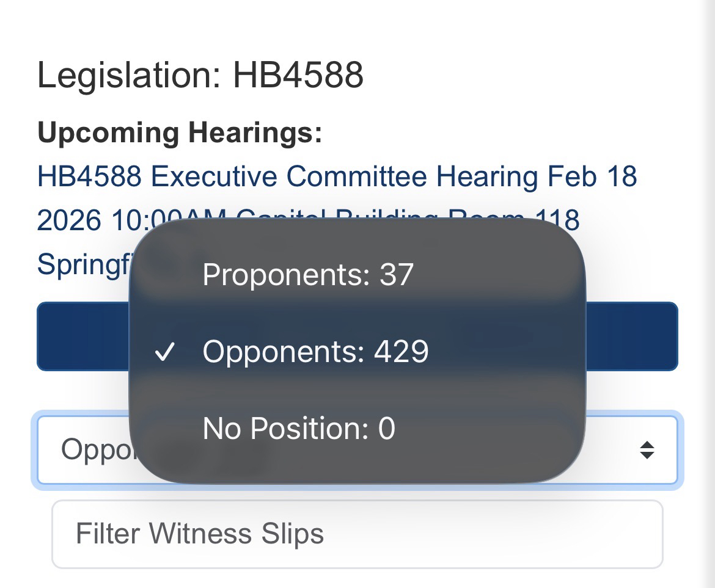The image size is (715, 588).
Task: Click the Upcoming Hearings label
Action: click(180, 132)
